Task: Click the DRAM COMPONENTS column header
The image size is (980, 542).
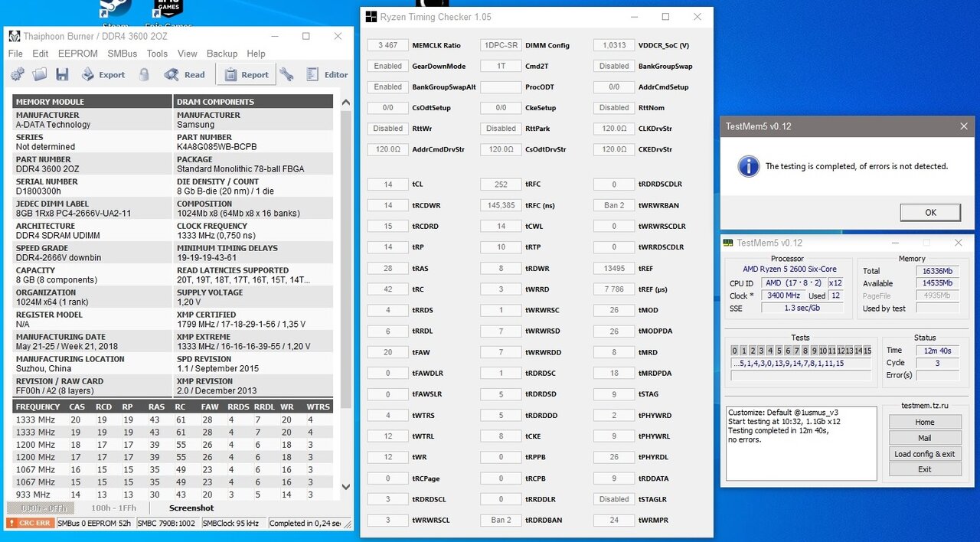Action: 253,102
